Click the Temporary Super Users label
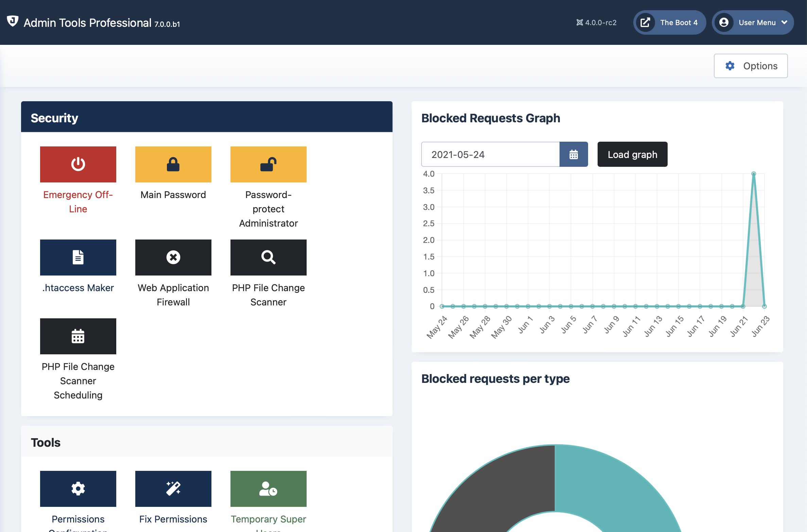Screen dimensions: 807x532 268,522
